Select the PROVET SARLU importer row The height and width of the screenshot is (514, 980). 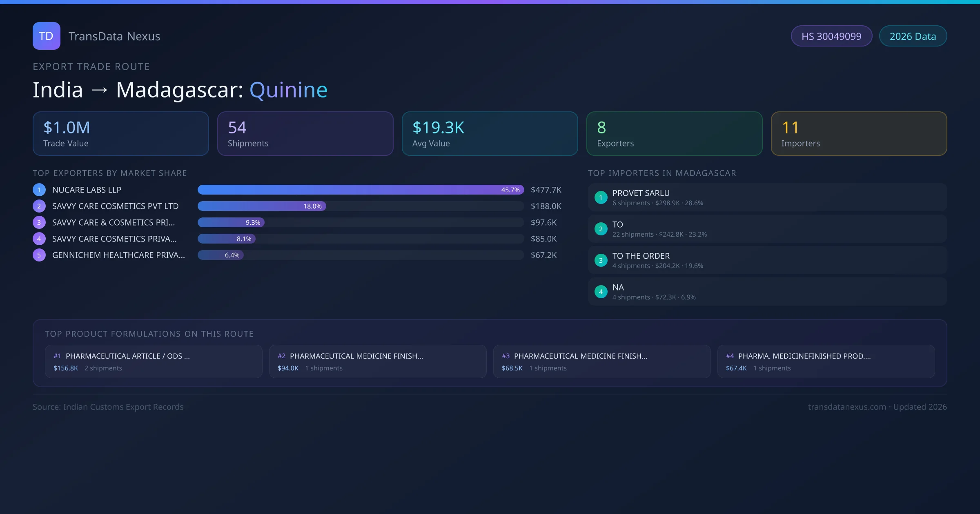(767, 197)
